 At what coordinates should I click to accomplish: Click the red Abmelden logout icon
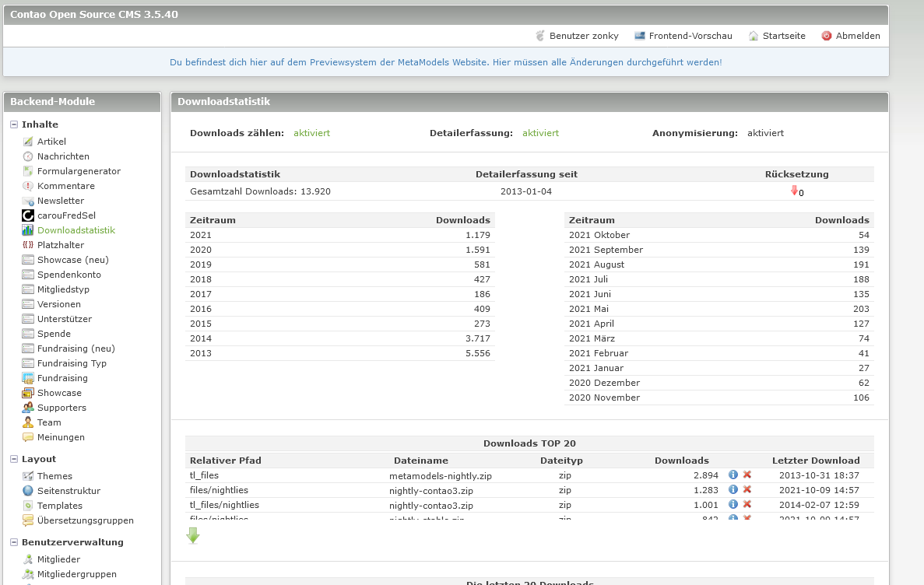click(x=827, y=36)
